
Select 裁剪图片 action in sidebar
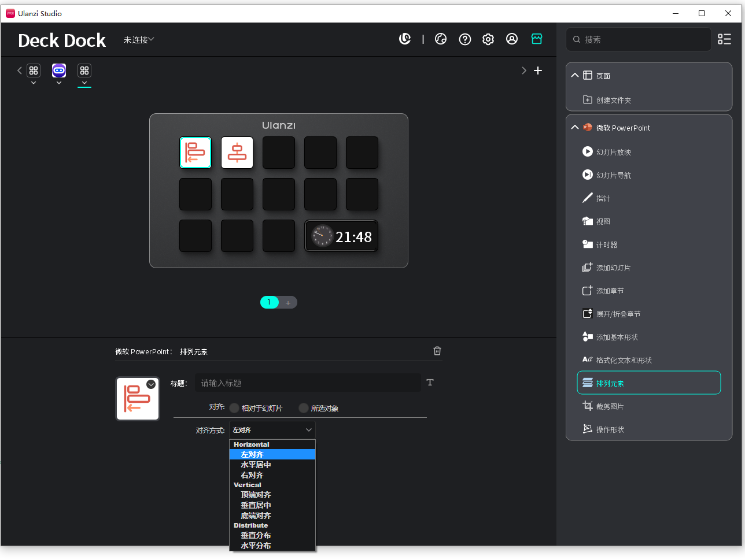[610, 406]
